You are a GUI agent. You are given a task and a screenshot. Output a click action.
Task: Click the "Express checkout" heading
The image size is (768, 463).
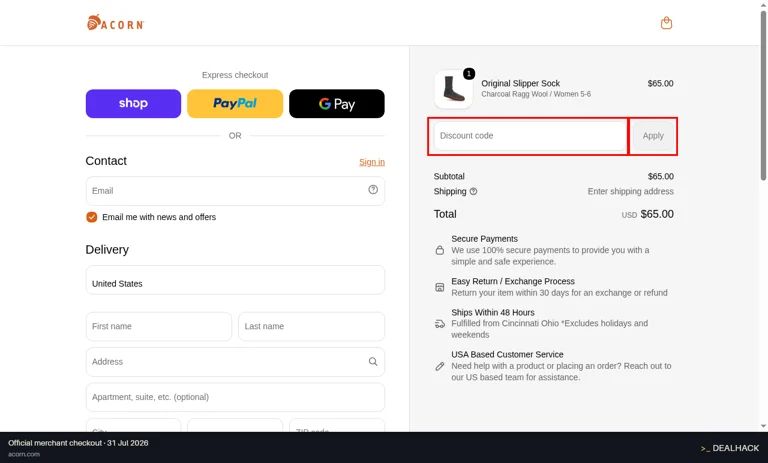tap(235, 75)
